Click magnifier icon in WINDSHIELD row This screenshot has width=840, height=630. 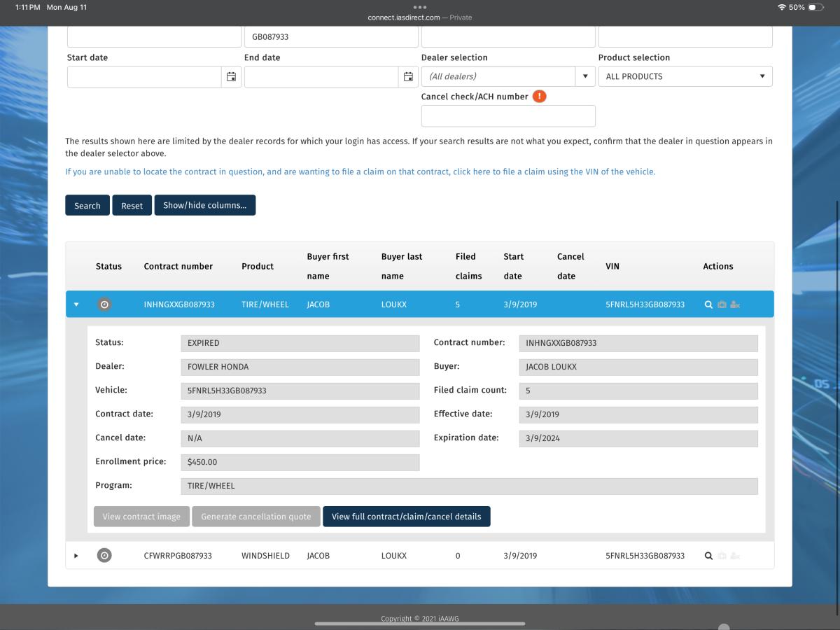click(708, 556)
